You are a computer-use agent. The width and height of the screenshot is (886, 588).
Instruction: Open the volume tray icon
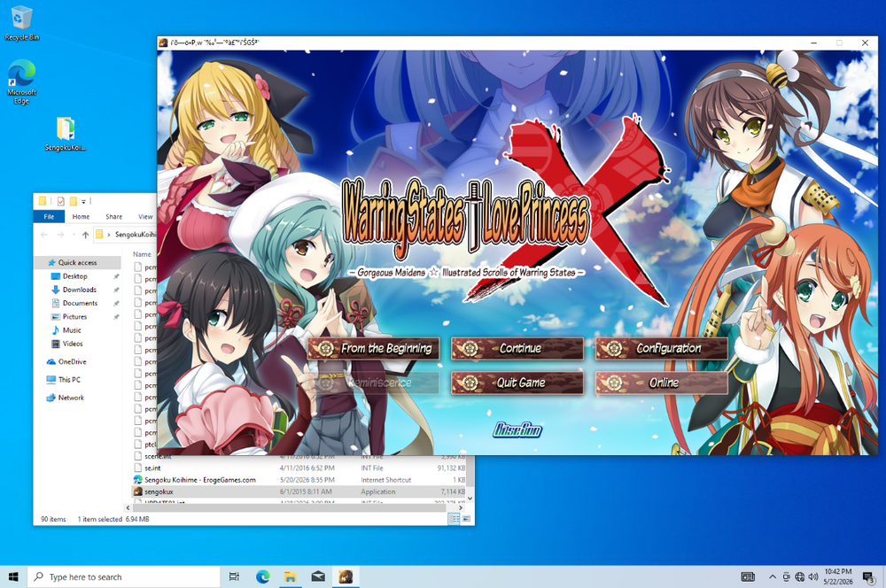pos(813,576)
